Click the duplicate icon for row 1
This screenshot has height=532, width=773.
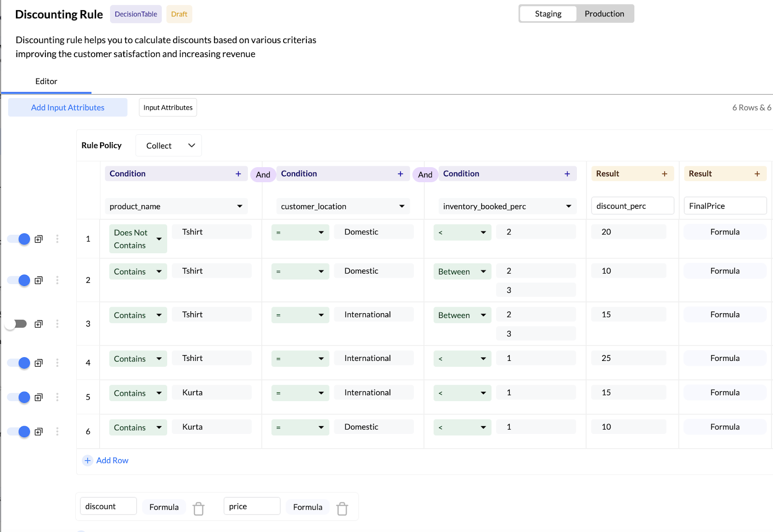(x=39, y=239)
